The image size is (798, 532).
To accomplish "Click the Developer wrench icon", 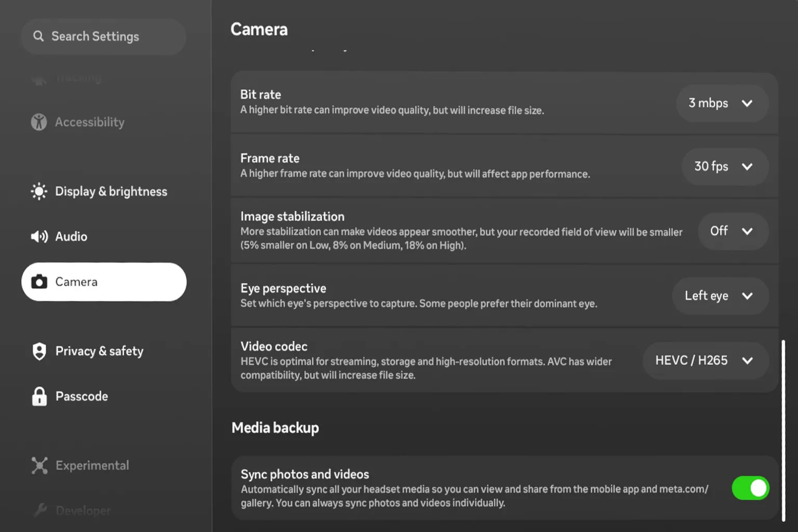I will [39, 510].
